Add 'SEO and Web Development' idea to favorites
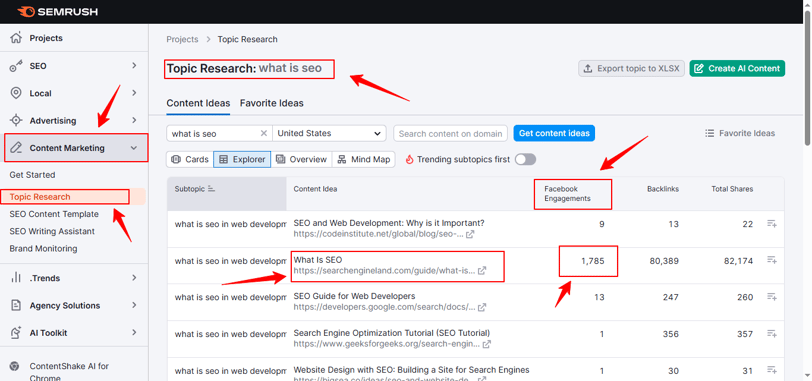812x381 pixels. click(772, 224)
